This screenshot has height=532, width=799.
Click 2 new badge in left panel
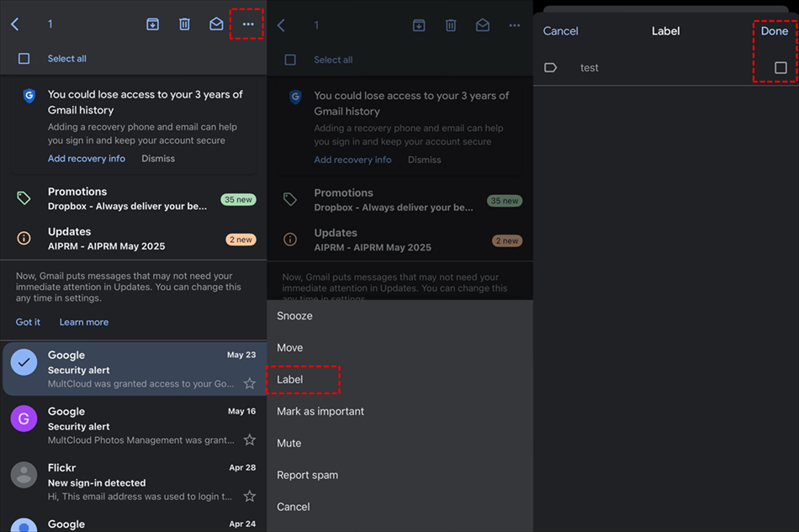(x=241, y=240)
